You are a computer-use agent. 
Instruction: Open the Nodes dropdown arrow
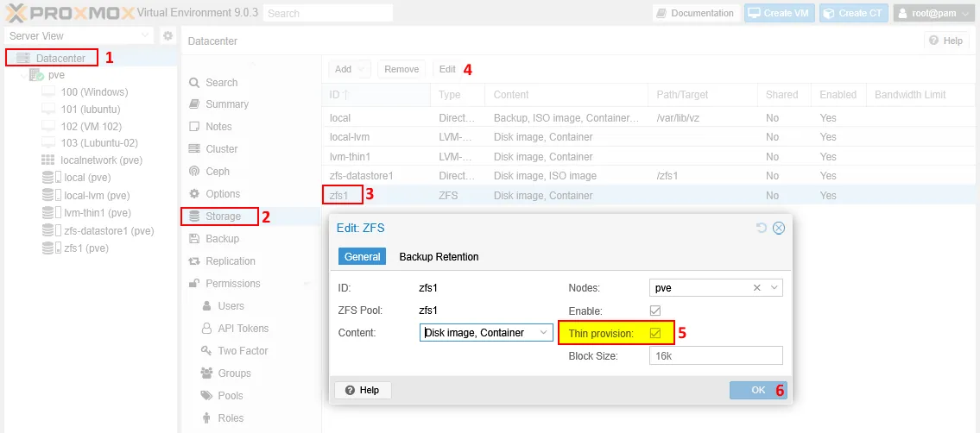coord(775,287)
